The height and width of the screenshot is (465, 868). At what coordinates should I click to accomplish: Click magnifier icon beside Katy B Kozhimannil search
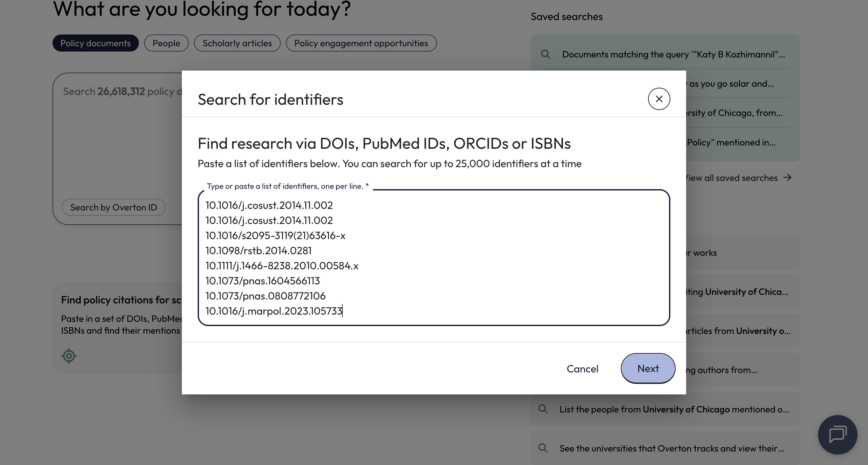click(x=545, y=54)
